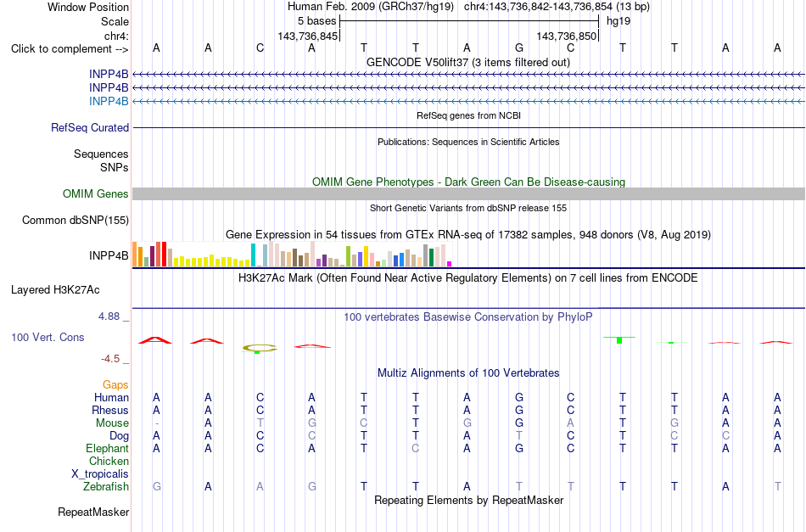Click the X_tropicalis species label
The width and height of the screenshot is (806, 532).
pos(100,474)
